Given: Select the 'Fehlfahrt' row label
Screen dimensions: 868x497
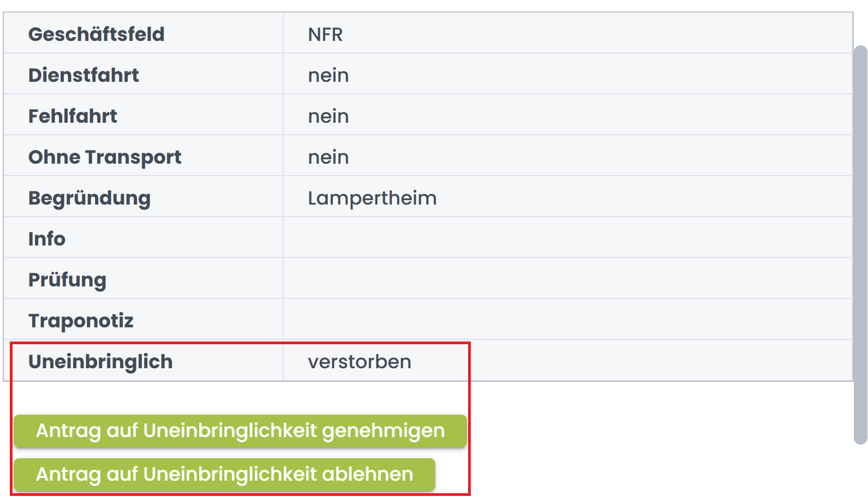Looking at the screenshot, I should pyautogui.click(x=73, y=116).
